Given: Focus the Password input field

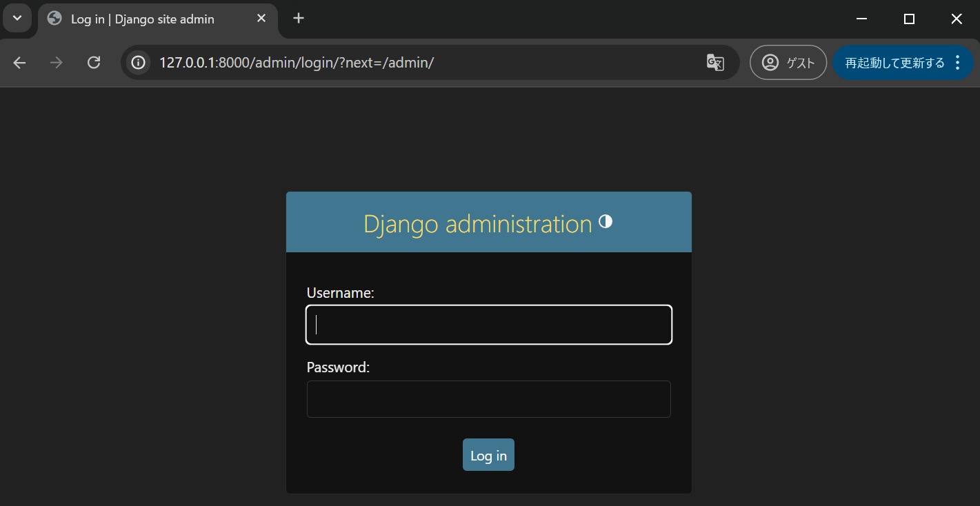Looking at the screenshot, I should pyautogui.click(x=489, y=399).
